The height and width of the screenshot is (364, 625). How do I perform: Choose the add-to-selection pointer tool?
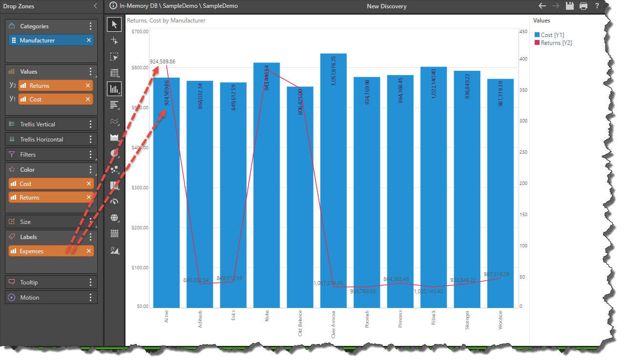115,40
